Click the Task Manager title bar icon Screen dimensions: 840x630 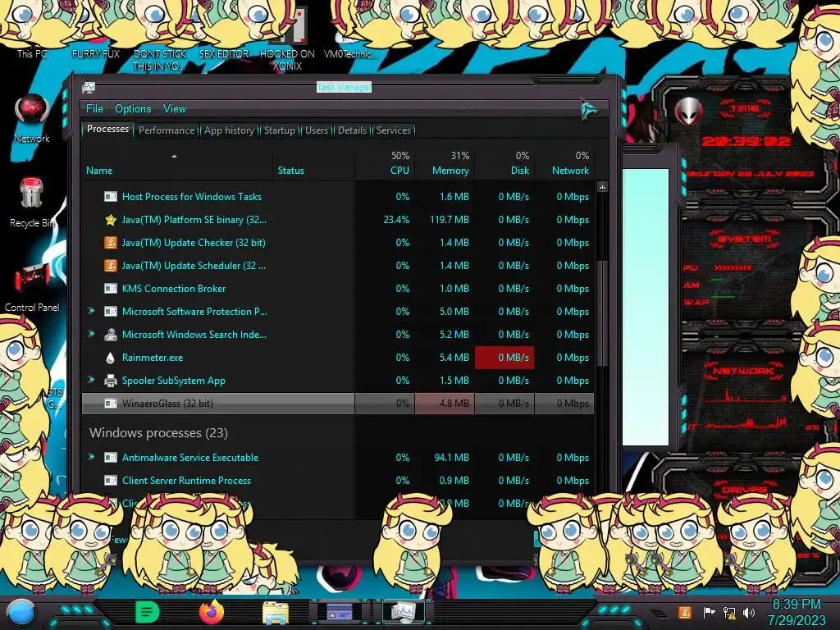(x=89, y=87)
